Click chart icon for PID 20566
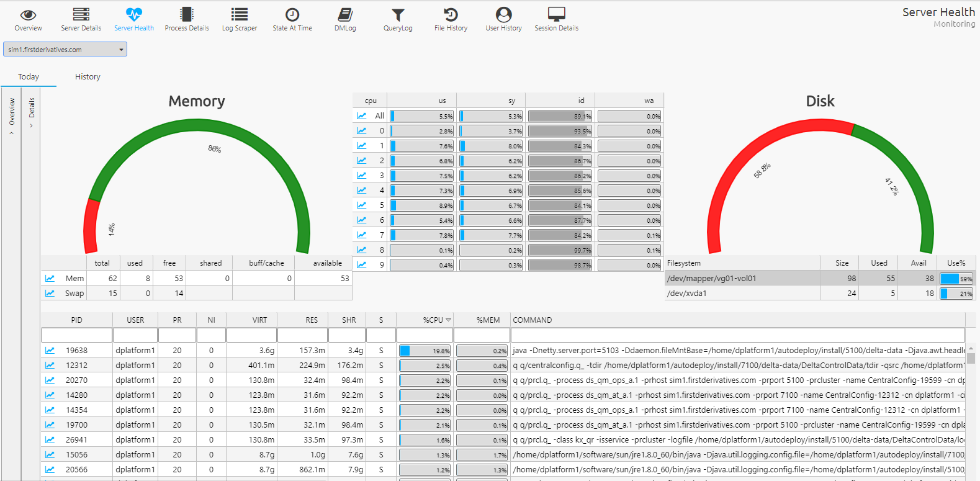 click(50, 469)
